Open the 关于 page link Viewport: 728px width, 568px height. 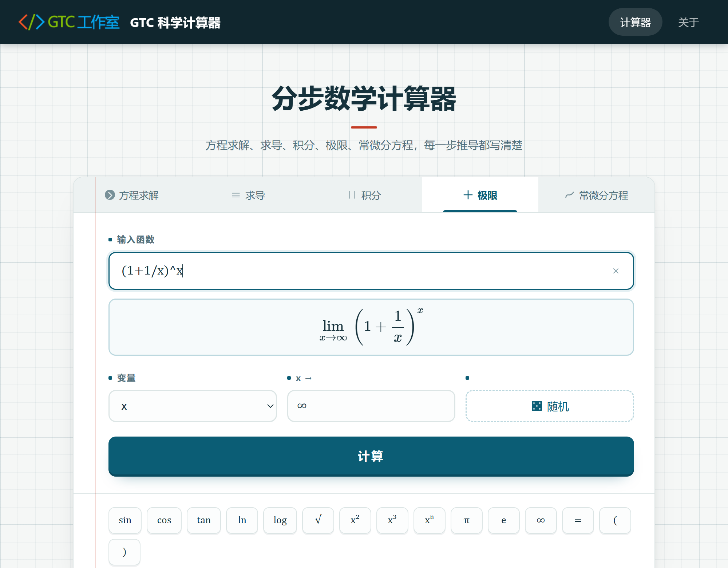(x=688, y=22)
